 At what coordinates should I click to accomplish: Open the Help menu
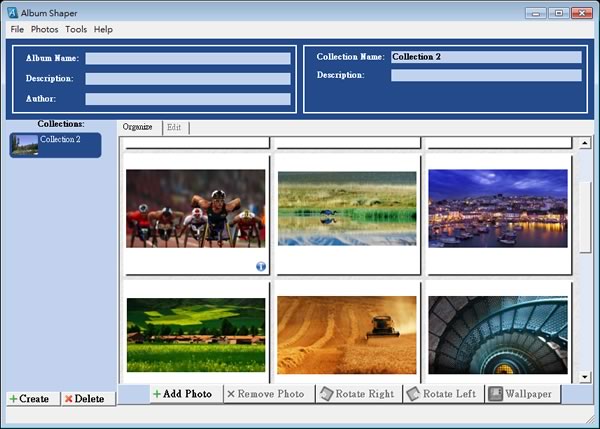point(103,29)
